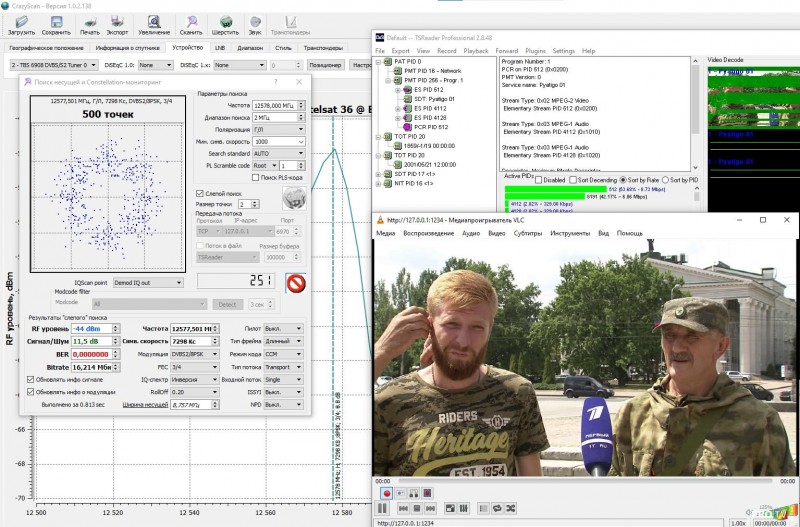This screenshot has width=800, height=527.
Task: Select the Sort by PID radio button
Action: (x=665, y=179)
